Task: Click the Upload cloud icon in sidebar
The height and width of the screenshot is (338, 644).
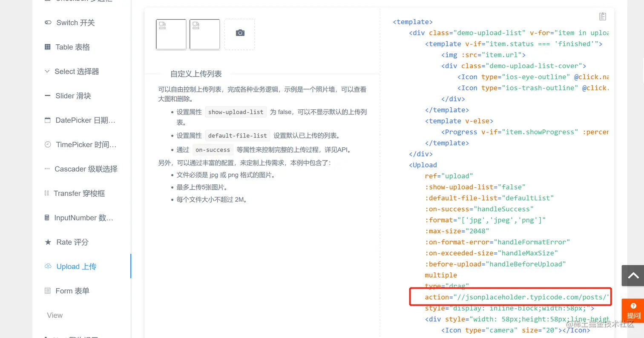Action: pos(48,266)
